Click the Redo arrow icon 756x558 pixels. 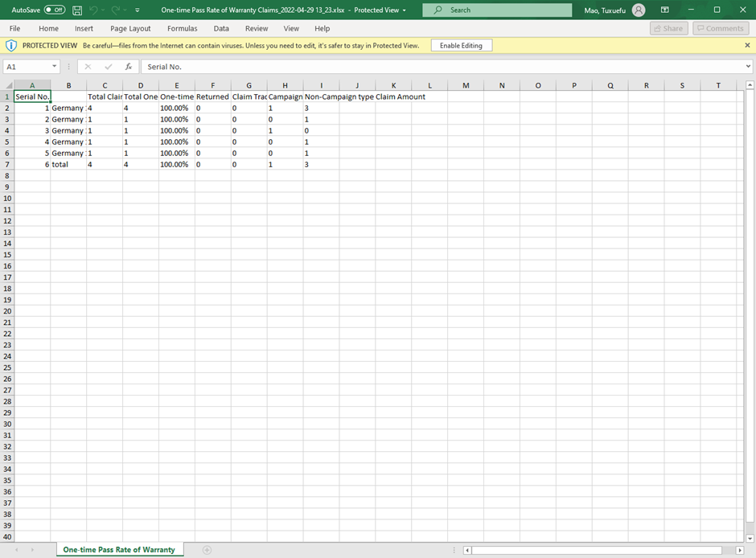[116, 10]
